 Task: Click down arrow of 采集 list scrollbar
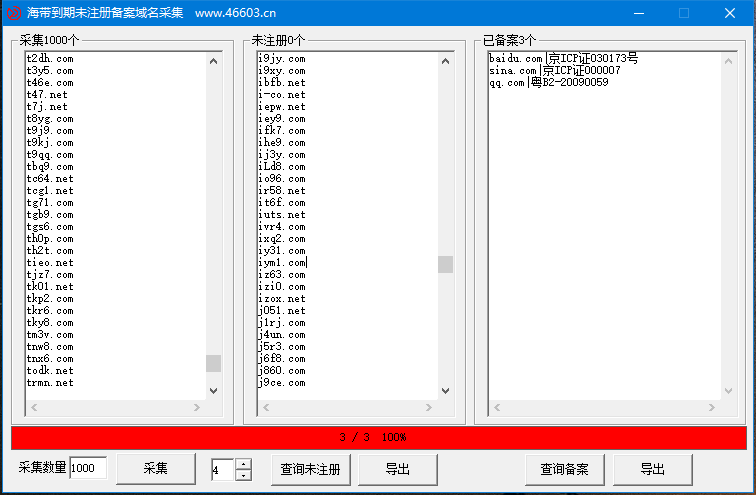pyautogui.click(x=214, y=391)
